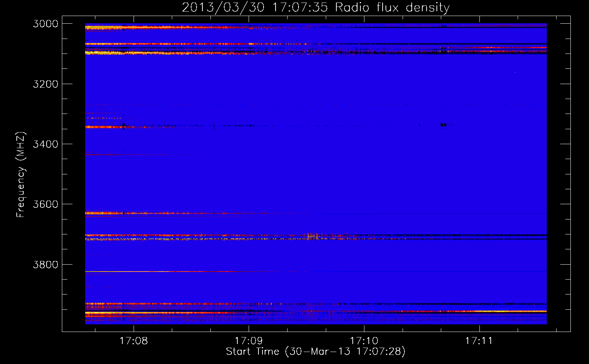Click the 17:10 time tick label

pyautogui.click(x=364, y=341)
